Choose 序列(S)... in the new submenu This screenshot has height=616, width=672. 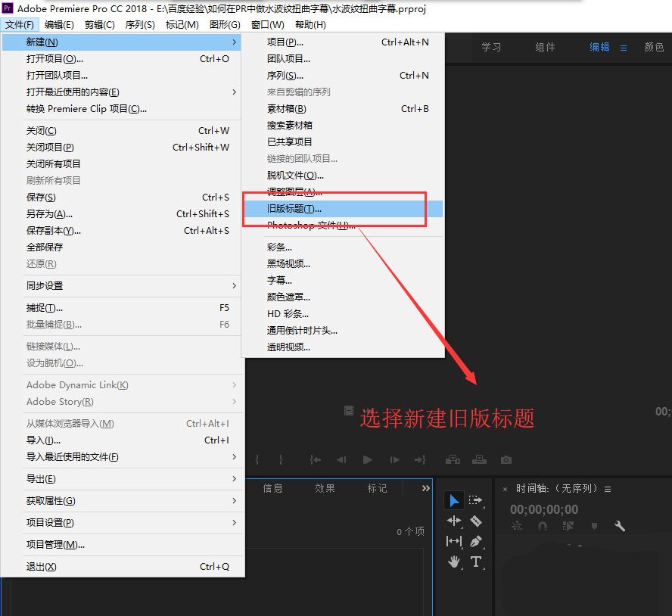[342, 76]
